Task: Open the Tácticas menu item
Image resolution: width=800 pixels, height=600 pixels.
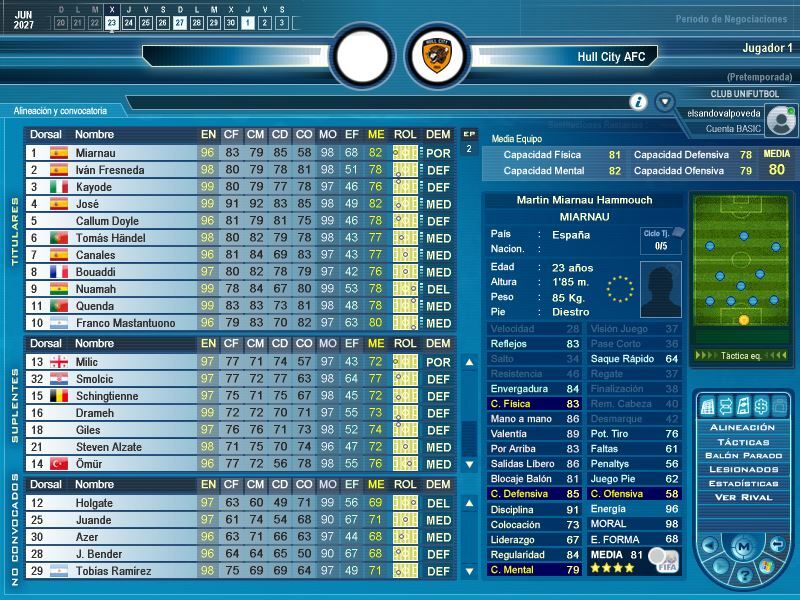Action: click(x=741, y=441)
